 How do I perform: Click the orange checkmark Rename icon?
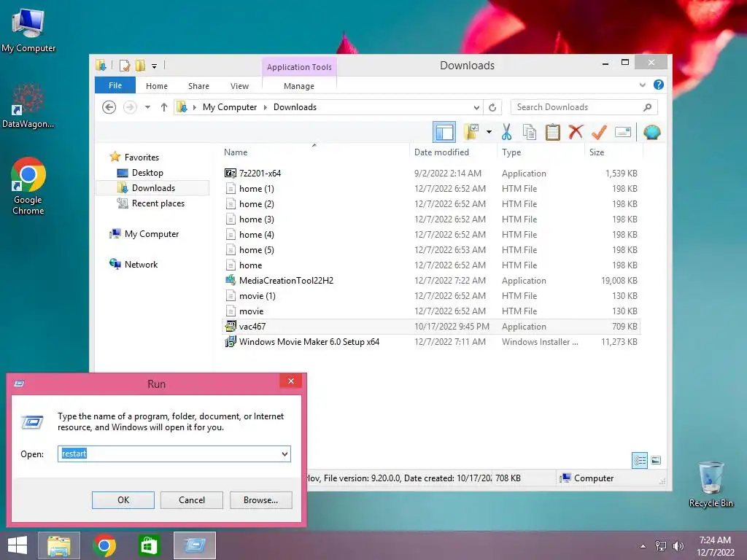[x=599, y=132]
